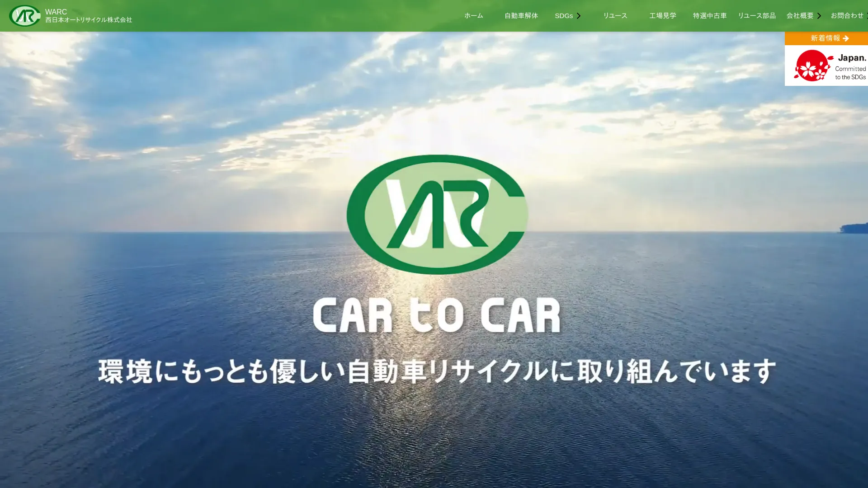Open the 会社概要 menu item
The height and width of the screenshot is (488, 868).
click(x=800, y=16)
